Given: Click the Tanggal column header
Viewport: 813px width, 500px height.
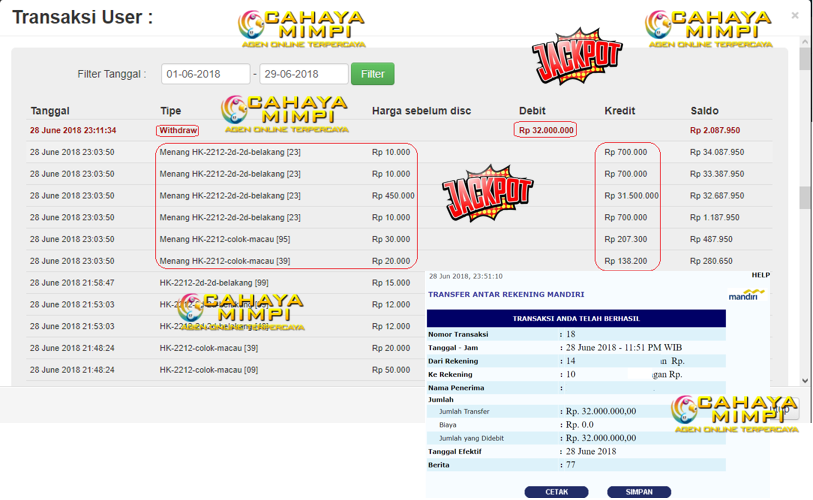Looking at the screenshot, I should [50, 111].
